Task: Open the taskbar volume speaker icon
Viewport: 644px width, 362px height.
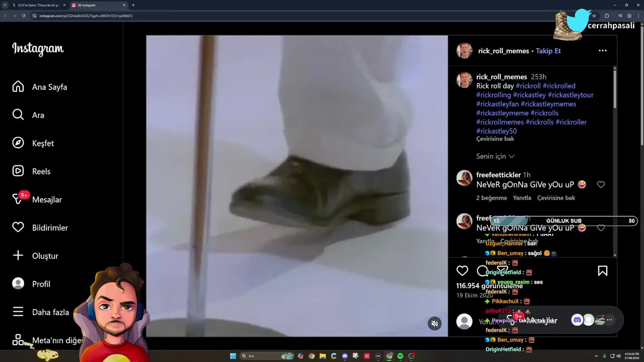Action: pyautogui.click(x=619, y=356)
